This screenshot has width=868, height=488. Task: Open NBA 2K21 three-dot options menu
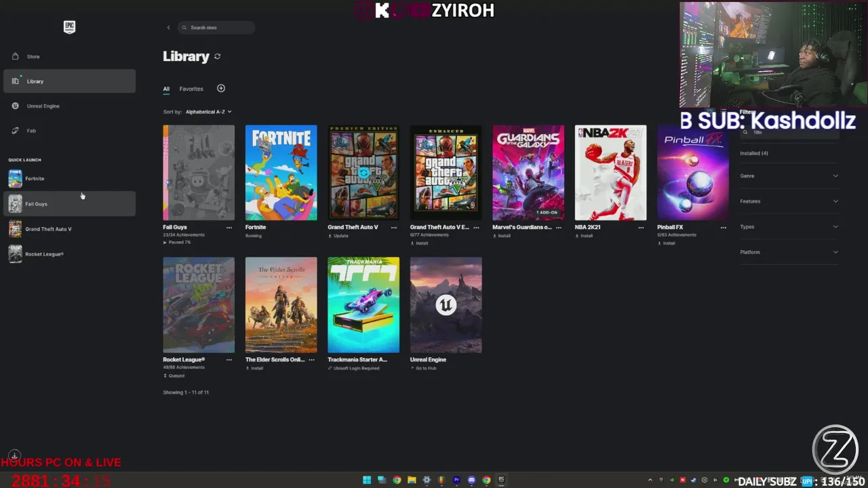(x=641, y=228)
